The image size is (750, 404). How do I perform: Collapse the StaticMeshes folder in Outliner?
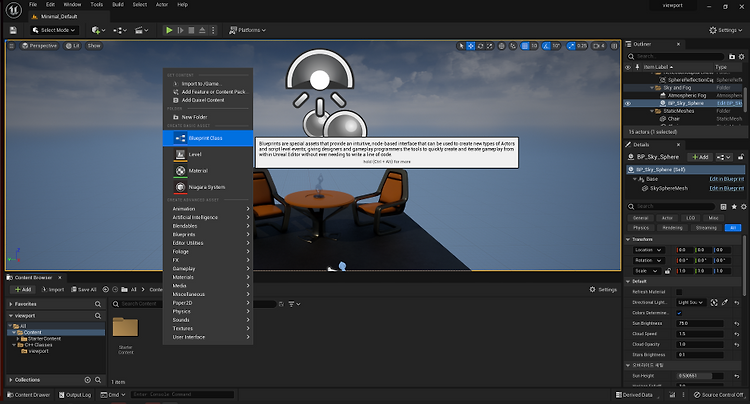click(x=652, y=111)
